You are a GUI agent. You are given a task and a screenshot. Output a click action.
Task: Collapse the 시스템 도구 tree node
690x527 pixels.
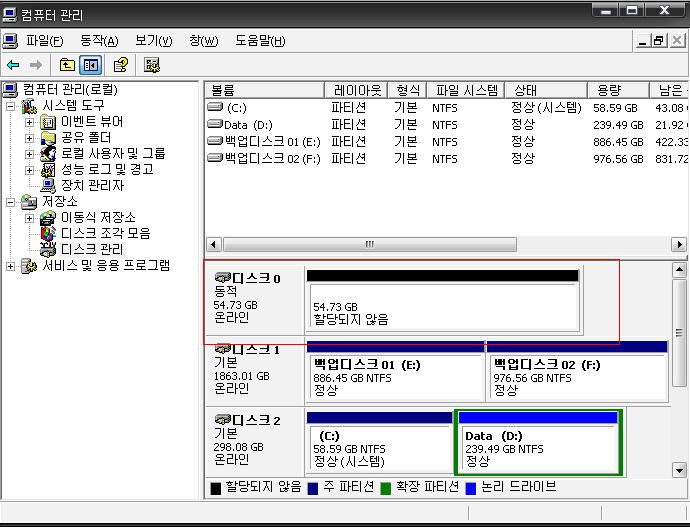(x=11, y=106)
